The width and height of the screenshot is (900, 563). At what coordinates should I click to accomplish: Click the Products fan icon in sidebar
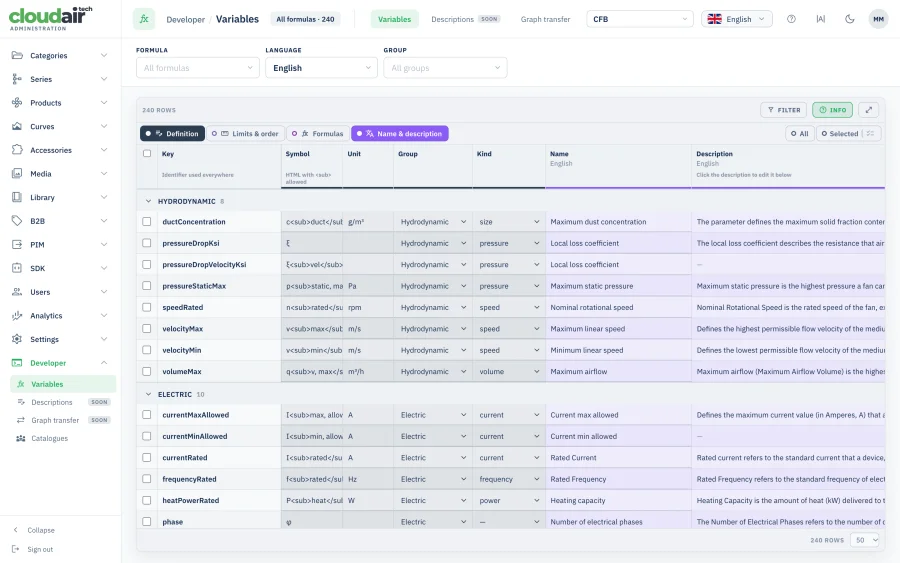pyautogui.click(x=17, y=102)
